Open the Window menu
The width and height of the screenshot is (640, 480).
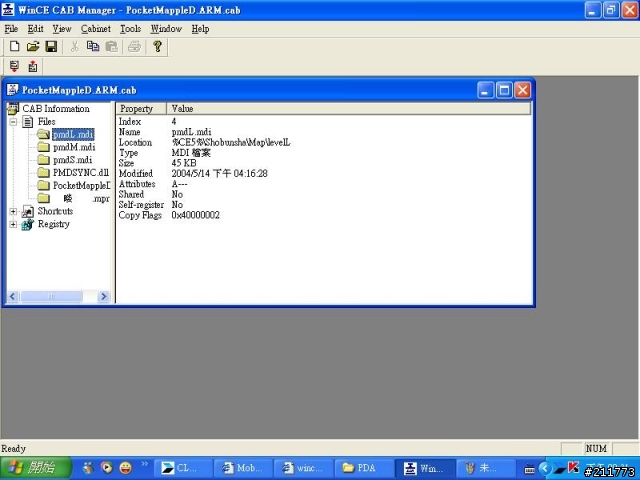[x=166, y=29]
